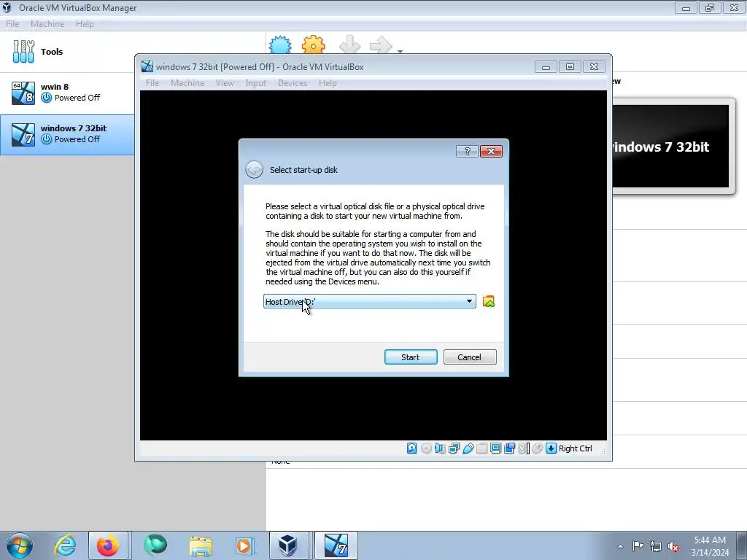The height and width of the screenshot is (560, 747).
Task: Open Machine menu in windows 7 32bit VM window
Action: tap(187, 83)
